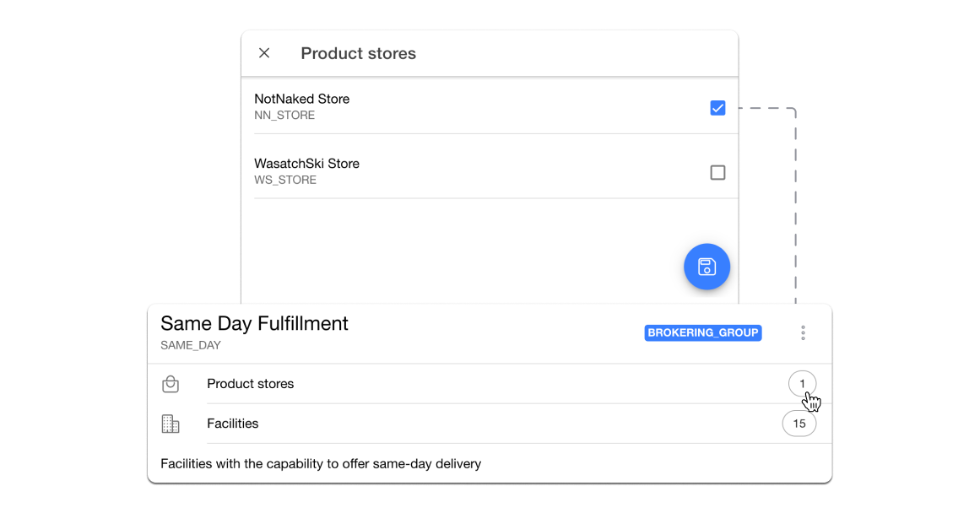Select the Product stores row label

[251, 384]
